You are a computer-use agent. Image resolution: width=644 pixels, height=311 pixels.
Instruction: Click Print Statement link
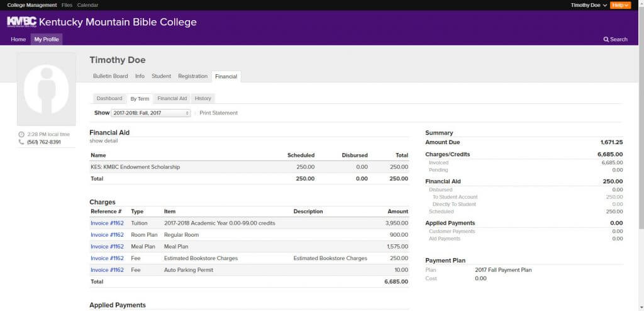coord(218,113)
